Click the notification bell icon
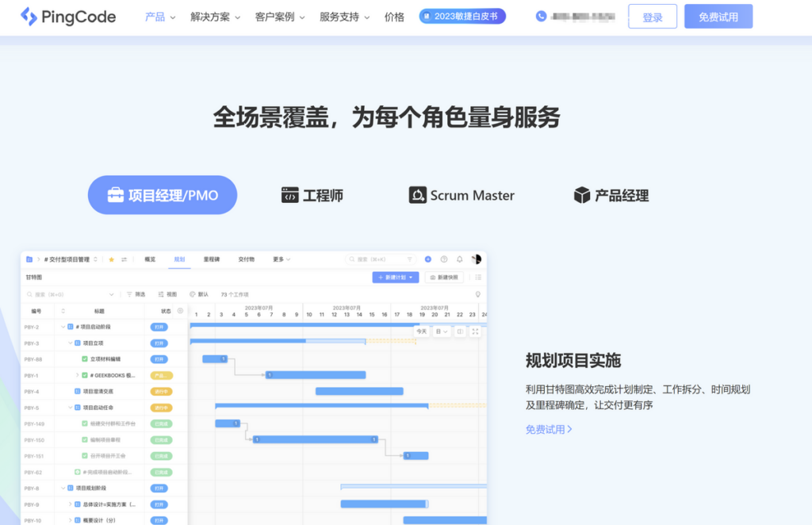The image size is (812, 525). 459,259
